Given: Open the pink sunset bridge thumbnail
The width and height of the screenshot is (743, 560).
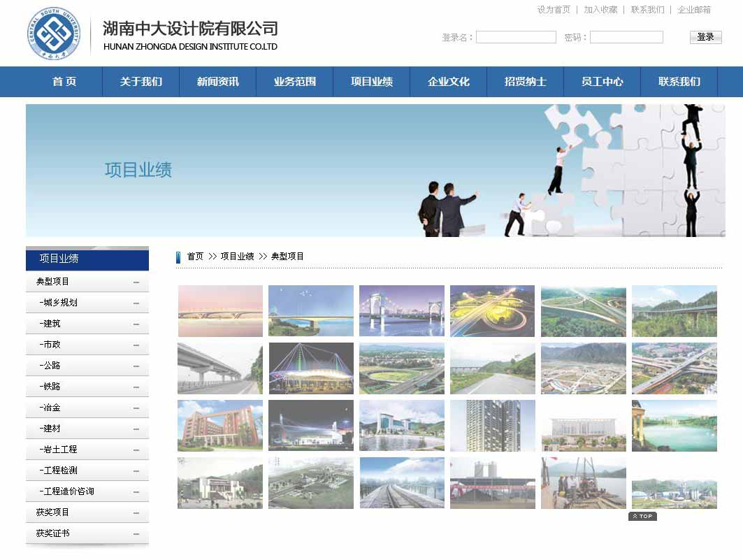Looking at the screenshot, I should (220, 311).
